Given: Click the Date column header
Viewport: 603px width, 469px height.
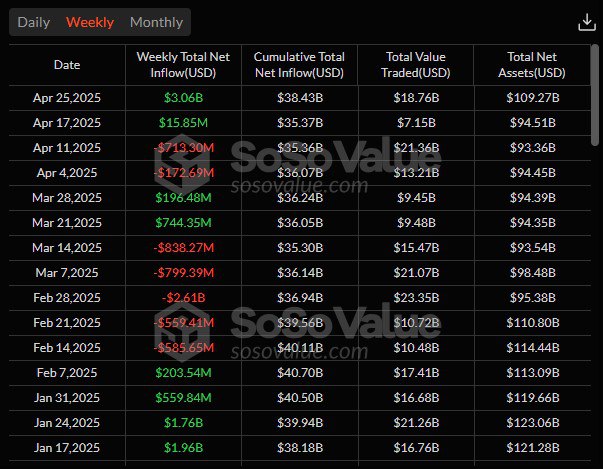Looking at the screenshot, I should click(67, 65).
